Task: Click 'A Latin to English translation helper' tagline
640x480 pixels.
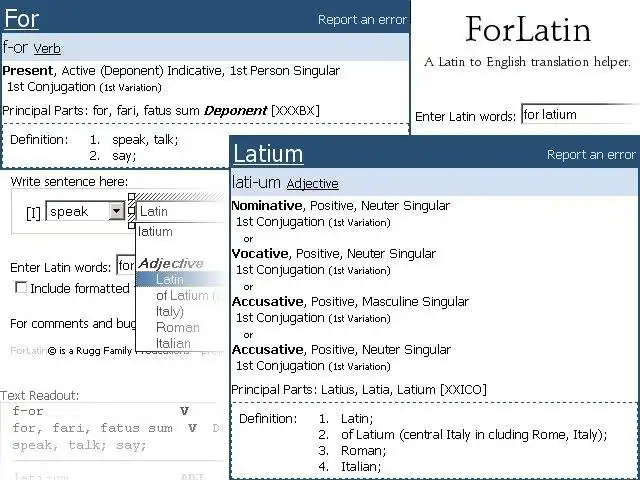Action: [527, 62]
